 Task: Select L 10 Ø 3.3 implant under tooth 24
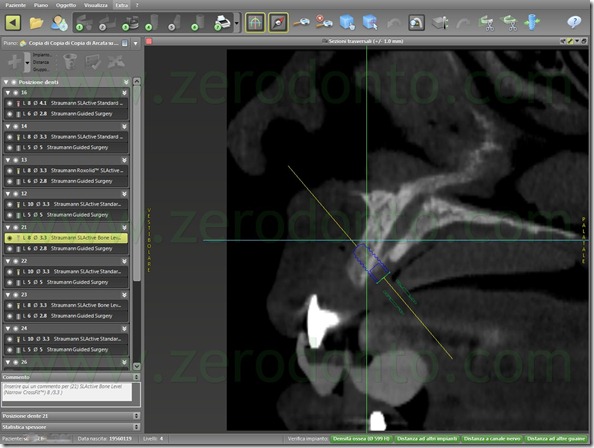tap(66, 339)
